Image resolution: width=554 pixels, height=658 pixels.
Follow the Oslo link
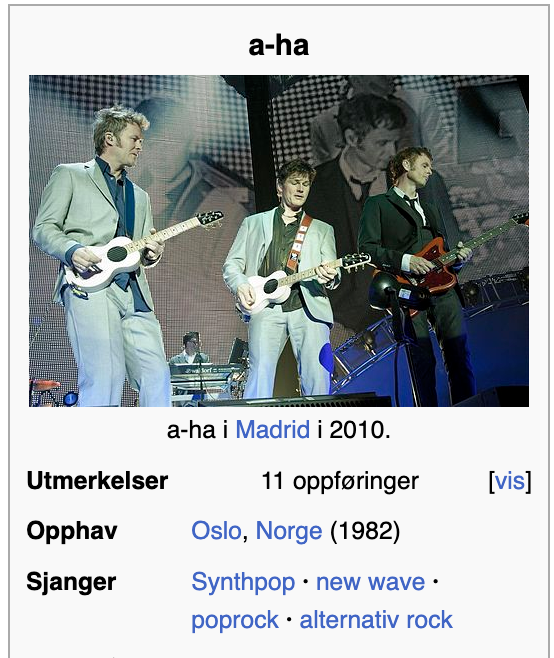[216, 531]
